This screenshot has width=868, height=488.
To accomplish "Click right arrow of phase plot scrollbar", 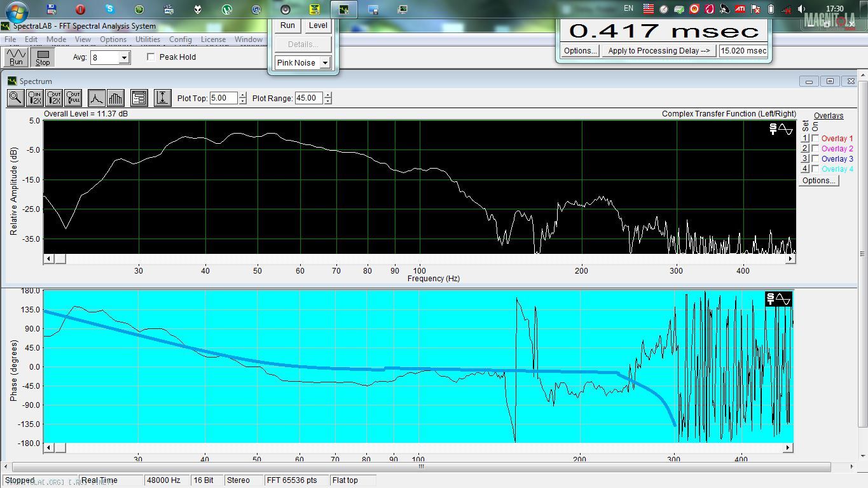I will pos(789,448).
